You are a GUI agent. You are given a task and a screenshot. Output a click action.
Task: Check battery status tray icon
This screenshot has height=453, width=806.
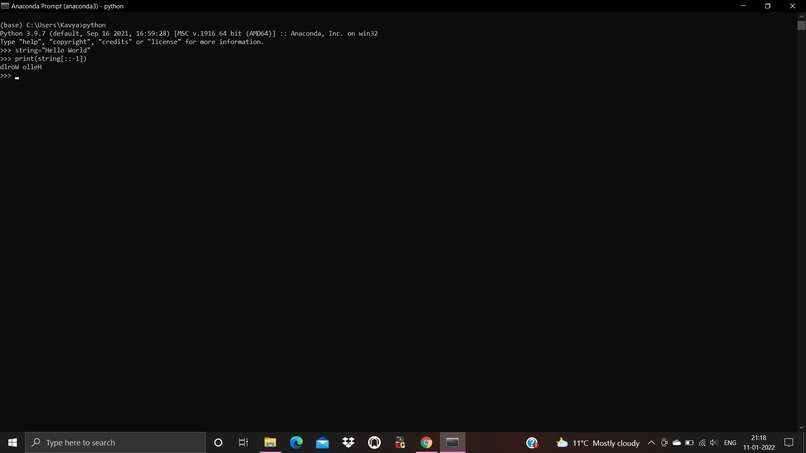[x=689, y=443]
